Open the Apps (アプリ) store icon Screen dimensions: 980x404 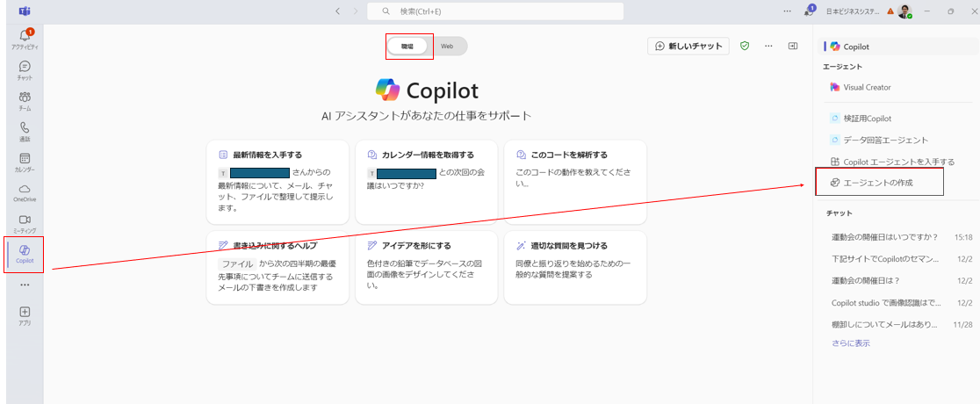(x=25, y=316)
